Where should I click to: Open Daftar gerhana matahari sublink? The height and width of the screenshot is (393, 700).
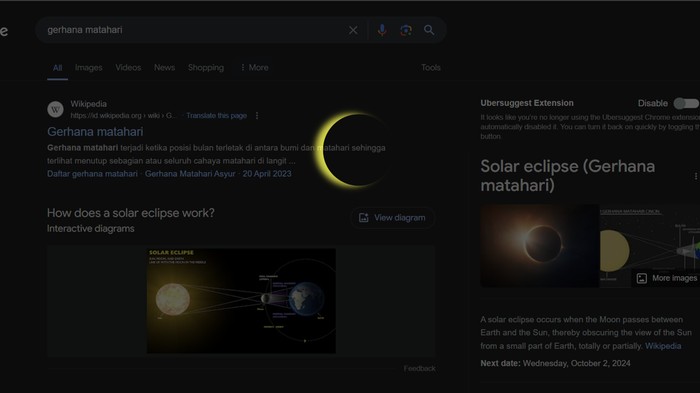point(92,174)
